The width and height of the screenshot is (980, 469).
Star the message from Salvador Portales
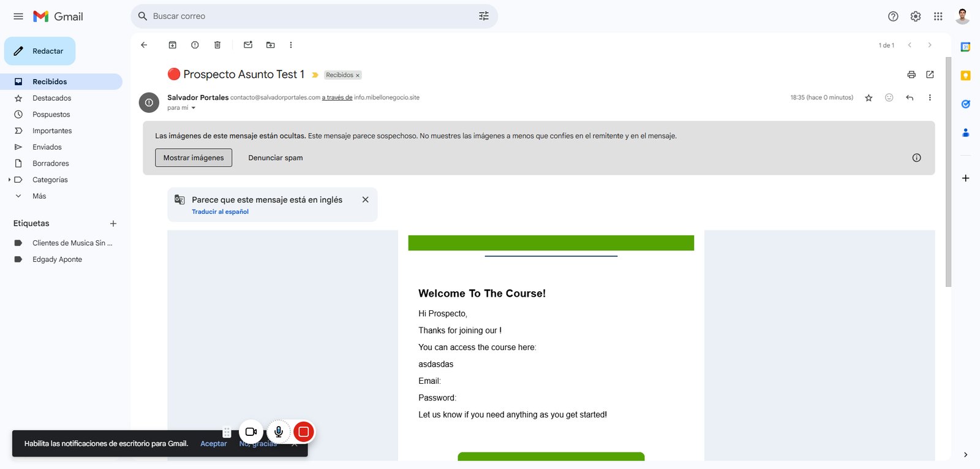869,97
